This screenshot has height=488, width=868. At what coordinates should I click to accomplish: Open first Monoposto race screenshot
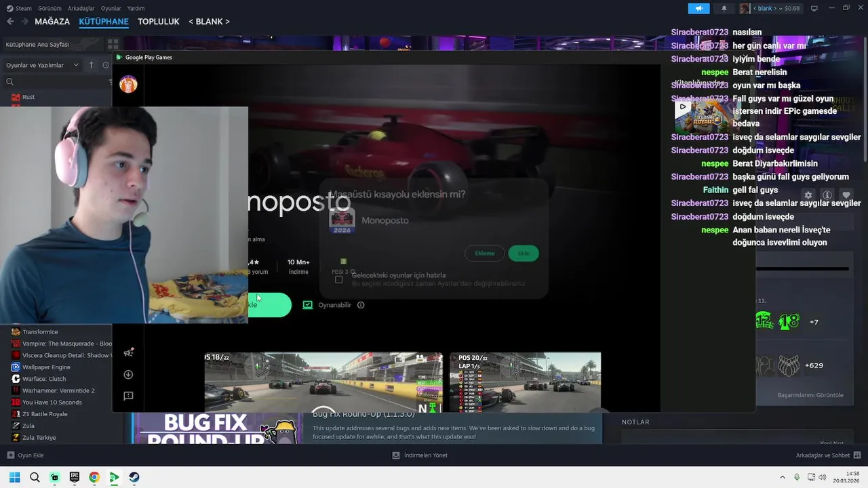coord(323,382)
